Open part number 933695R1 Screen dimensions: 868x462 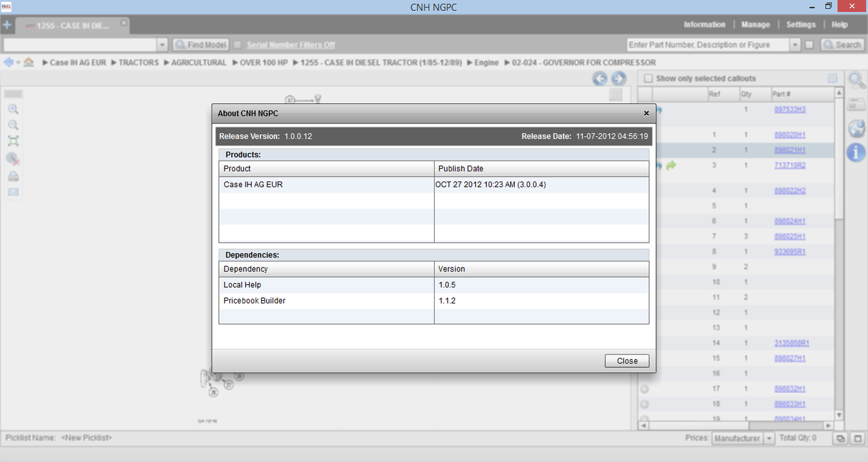790,251
